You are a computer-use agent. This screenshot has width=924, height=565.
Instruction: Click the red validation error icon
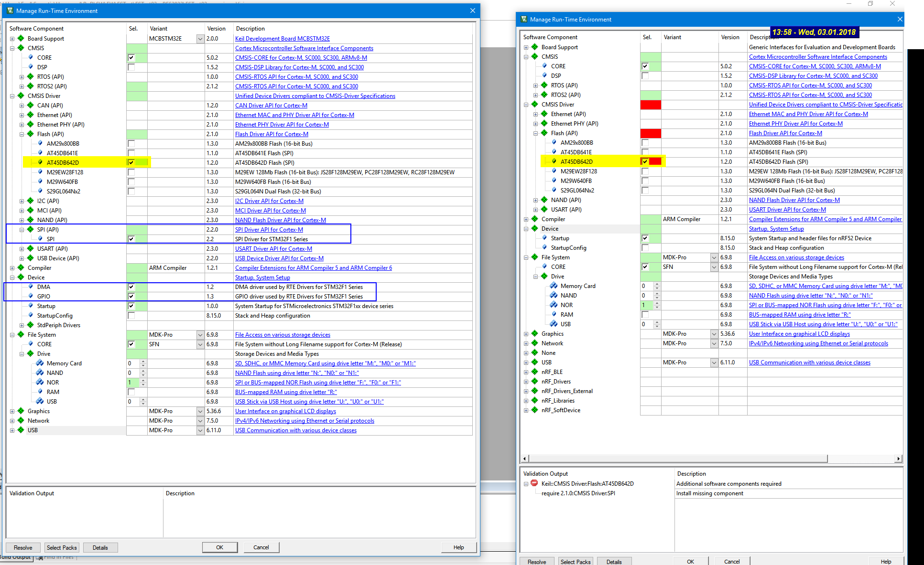point(534,483)
